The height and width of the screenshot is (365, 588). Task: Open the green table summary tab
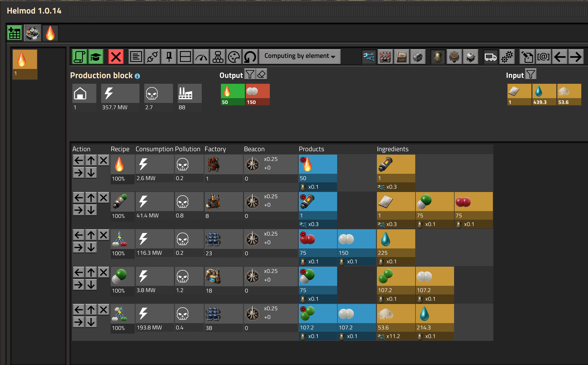pos(15,33)
